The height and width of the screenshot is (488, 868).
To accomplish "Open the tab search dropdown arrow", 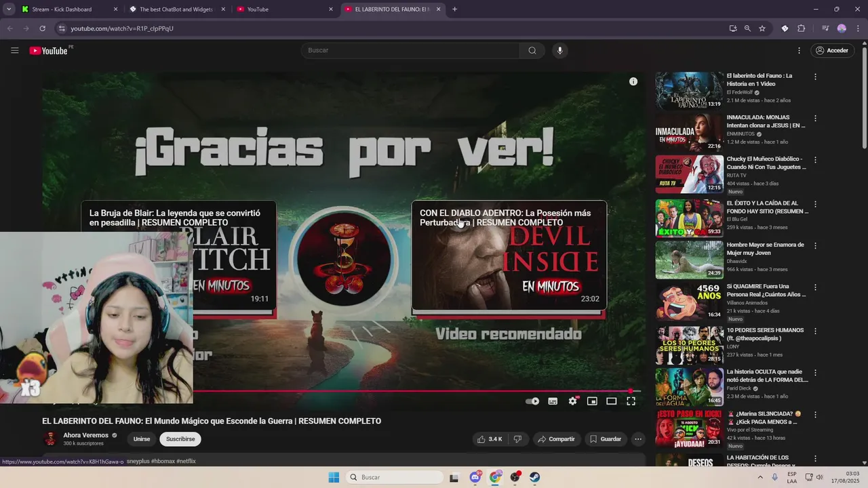I will pos(8,9).
